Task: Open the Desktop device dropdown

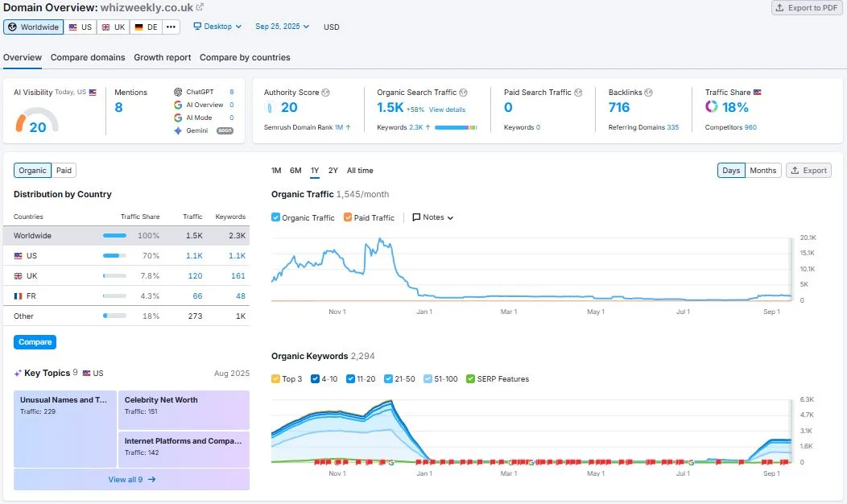Action: tap(217, 27)
